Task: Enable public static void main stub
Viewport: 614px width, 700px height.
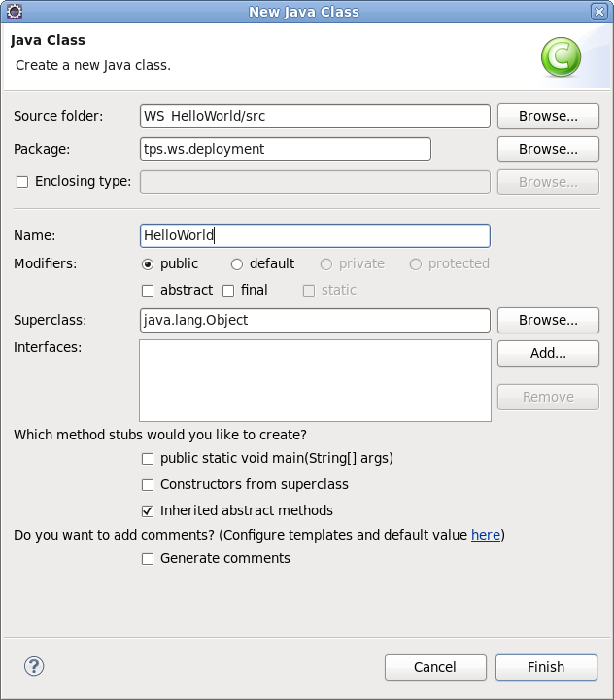Action: pos(148,459)
